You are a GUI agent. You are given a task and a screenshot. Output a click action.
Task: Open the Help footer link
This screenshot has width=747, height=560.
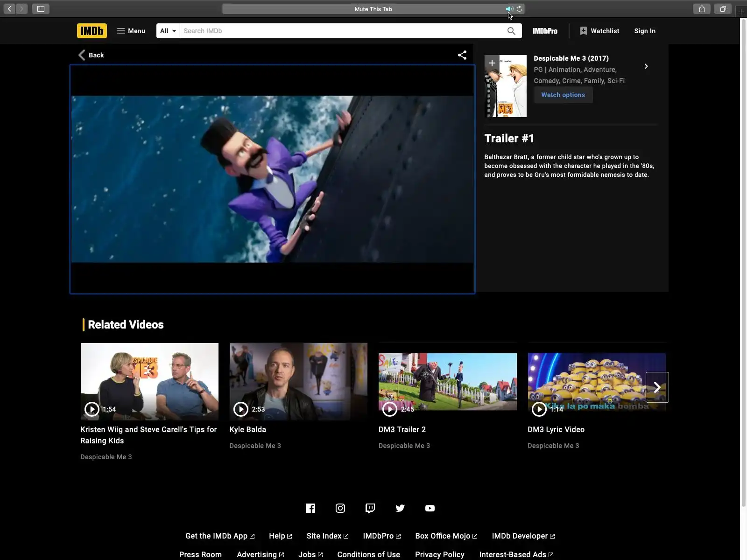[281, 536]
